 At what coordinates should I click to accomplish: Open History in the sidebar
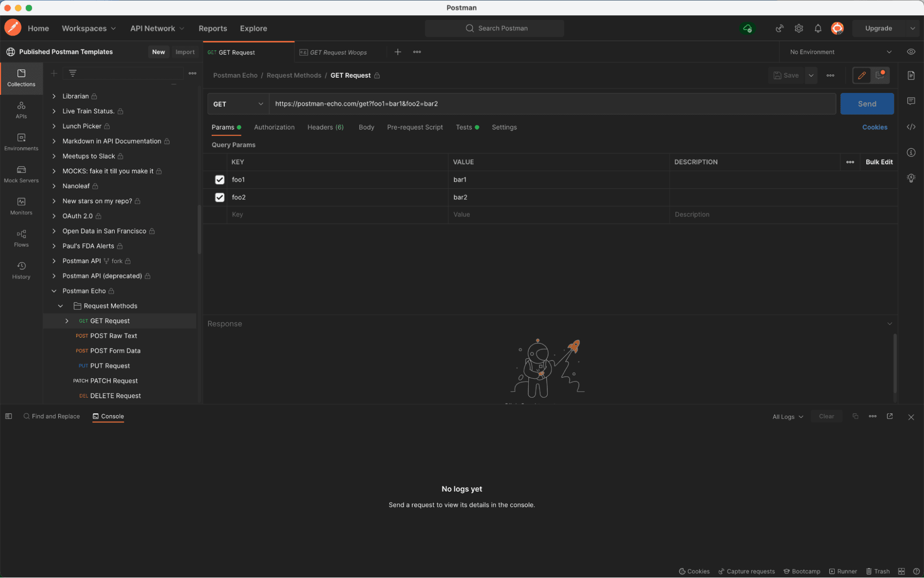(x=21, y=270)
